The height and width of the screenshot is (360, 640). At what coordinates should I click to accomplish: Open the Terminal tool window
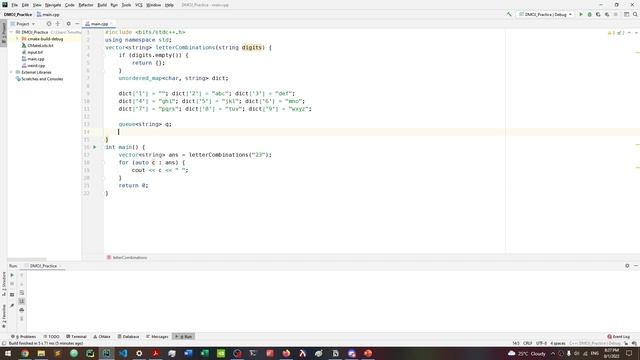pyautogui.click(x=76, y=337)
